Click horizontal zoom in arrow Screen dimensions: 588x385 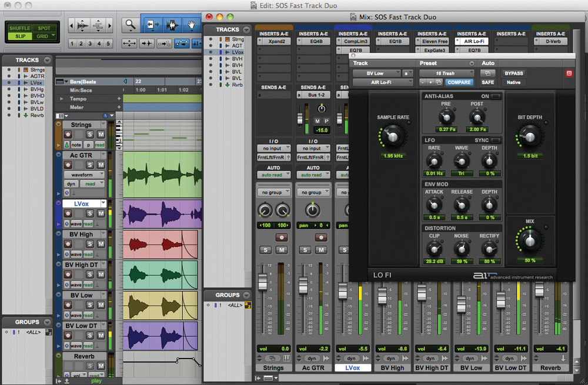tap(110, 26)
